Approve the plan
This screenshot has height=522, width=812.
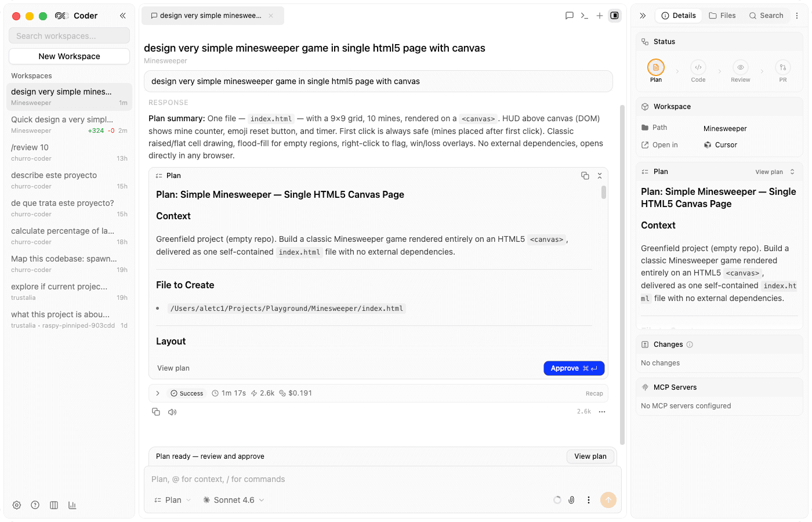click(574, 368)
